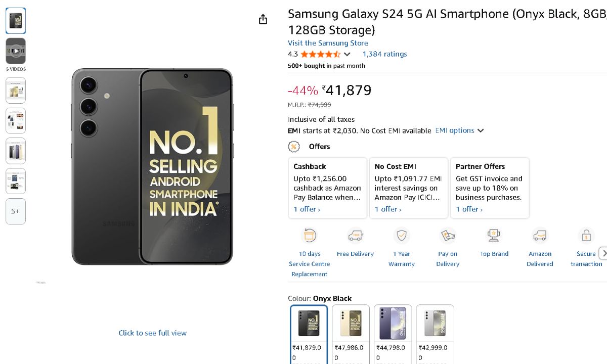Image resolution: width=607 pixels, height=364 pixels.
Task: Show more images via 5+ thumbnail
Action: [16, 211]
